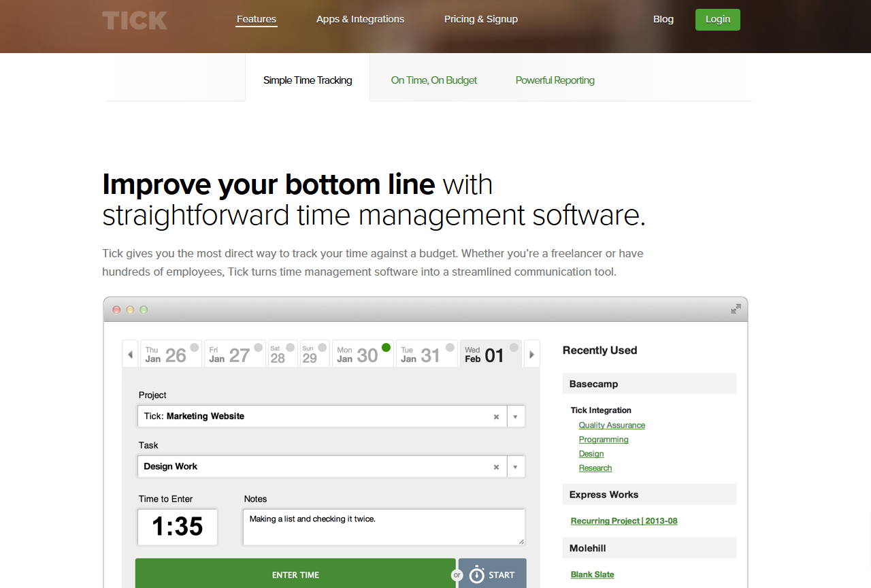Open the Tick: Marketing Website project combo box

[313, 416]
